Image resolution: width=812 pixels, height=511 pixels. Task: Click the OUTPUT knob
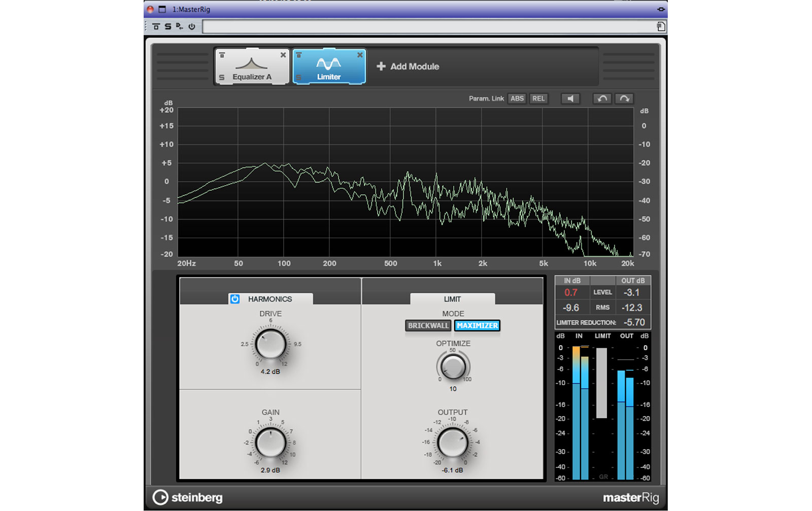pos(453,443)
